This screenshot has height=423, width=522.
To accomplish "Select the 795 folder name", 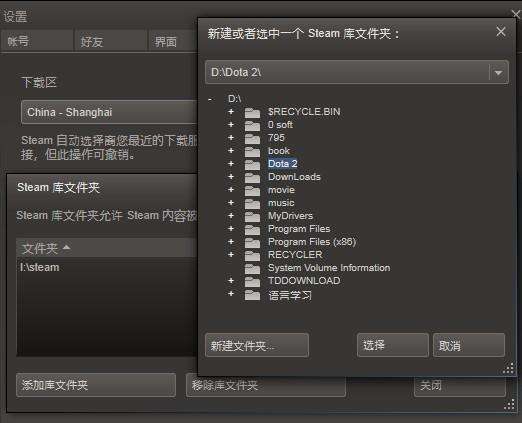I will coord(276,138).
